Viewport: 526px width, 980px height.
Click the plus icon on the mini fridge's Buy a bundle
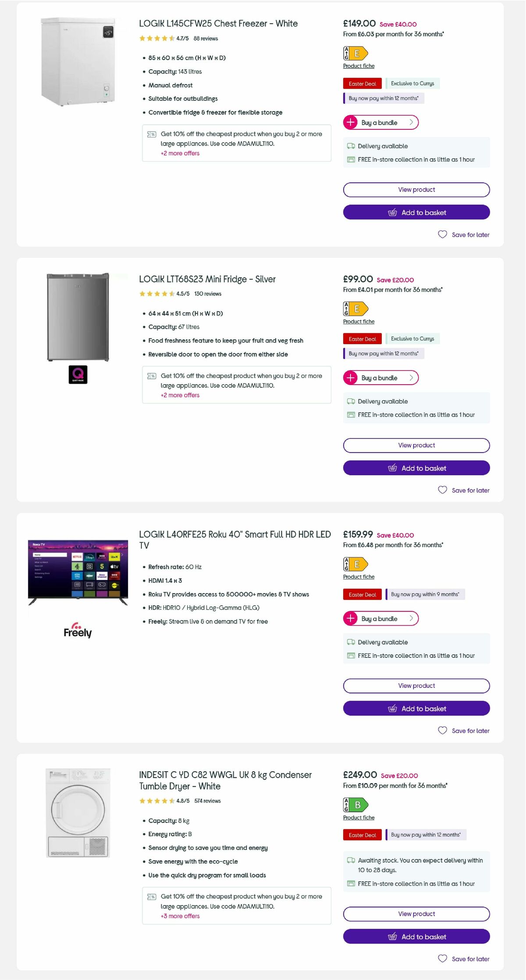point(350,378)
